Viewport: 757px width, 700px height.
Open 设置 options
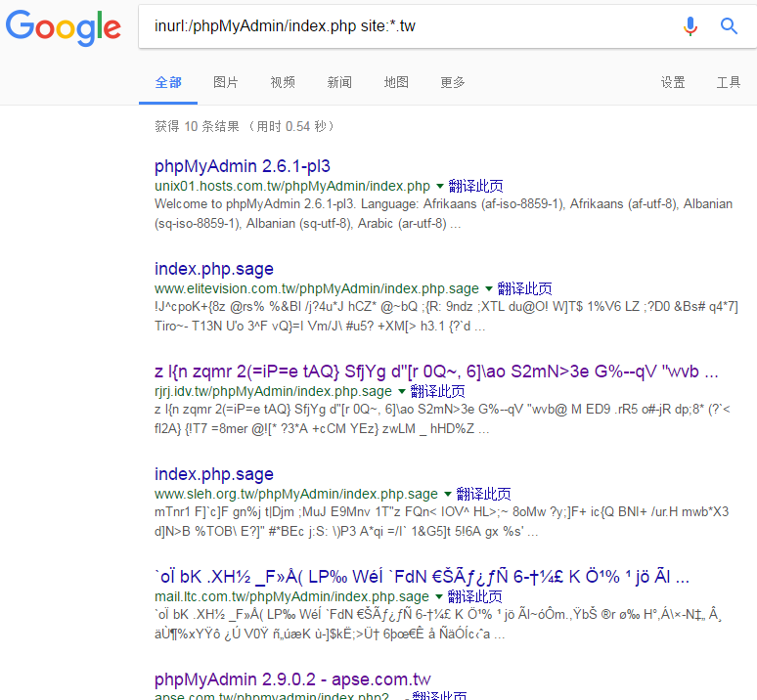[x=673, y=82]
